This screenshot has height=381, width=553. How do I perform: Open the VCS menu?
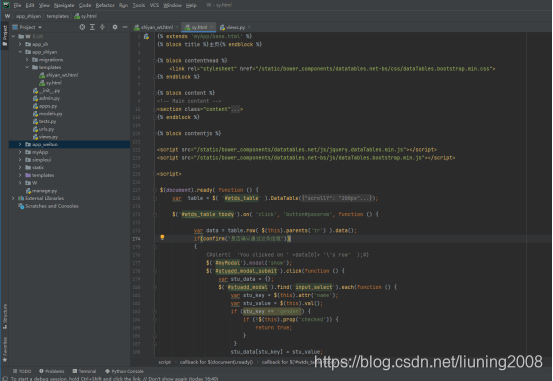[154, 5]
